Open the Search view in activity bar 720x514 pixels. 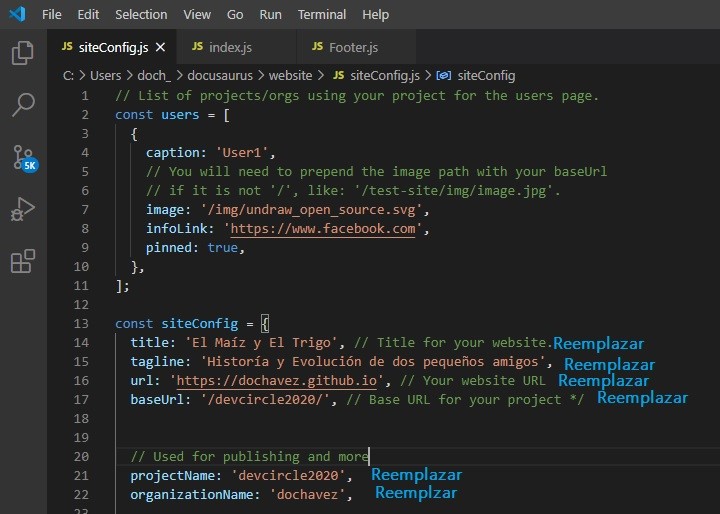[22, 105]
